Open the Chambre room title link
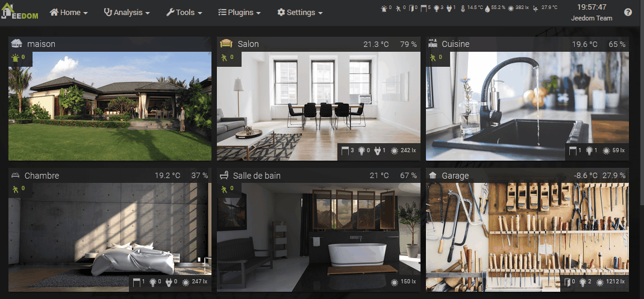The image size is (644, 299). pyautogui.click(x=42, y=176)
